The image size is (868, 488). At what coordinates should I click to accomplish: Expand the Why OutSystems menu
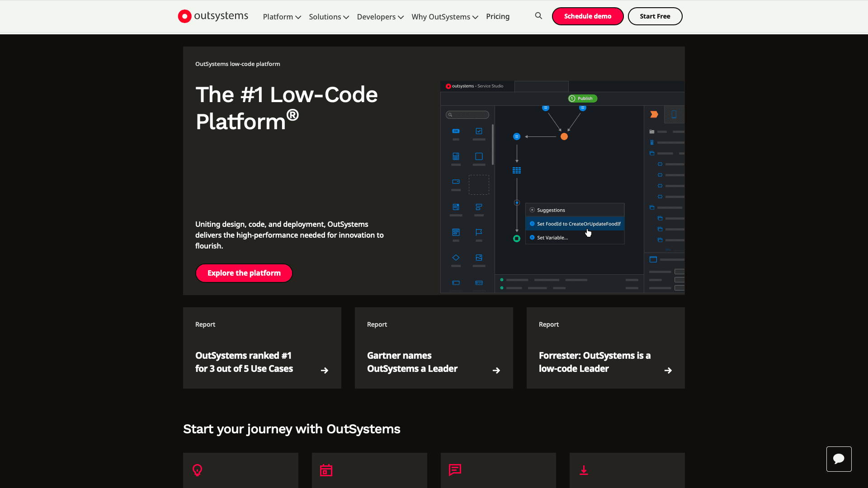coord(445,17)
